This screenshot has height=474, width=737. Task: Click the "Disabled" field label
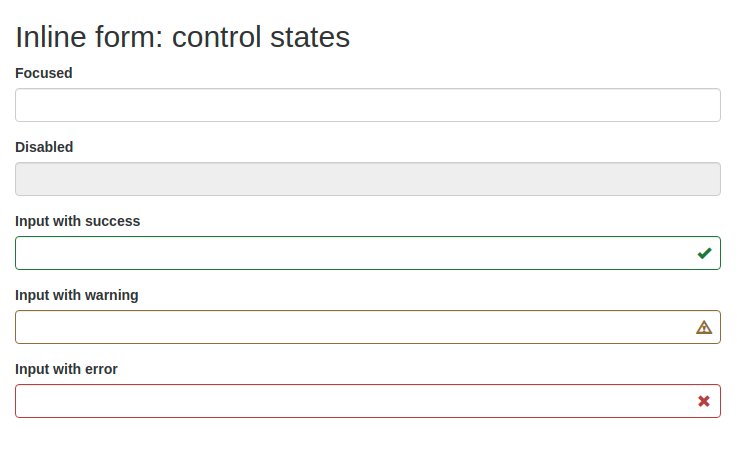tap(44, 147)
